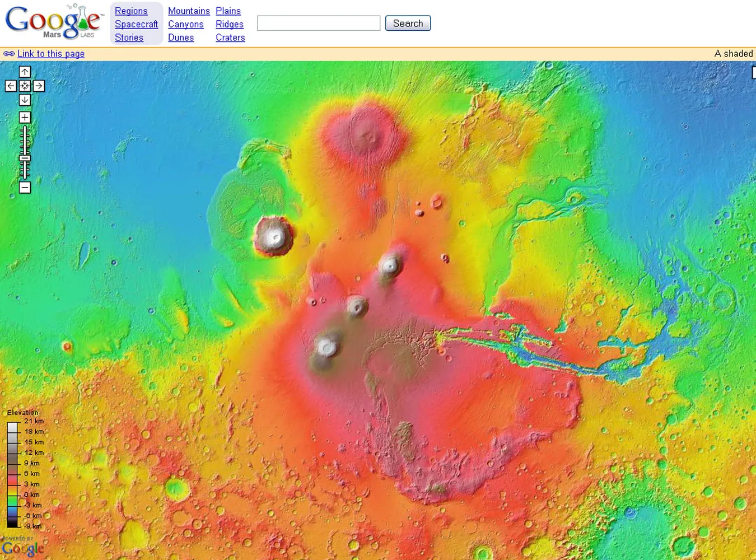
Task: Show the Mountains list
Action: pos(189,11)
